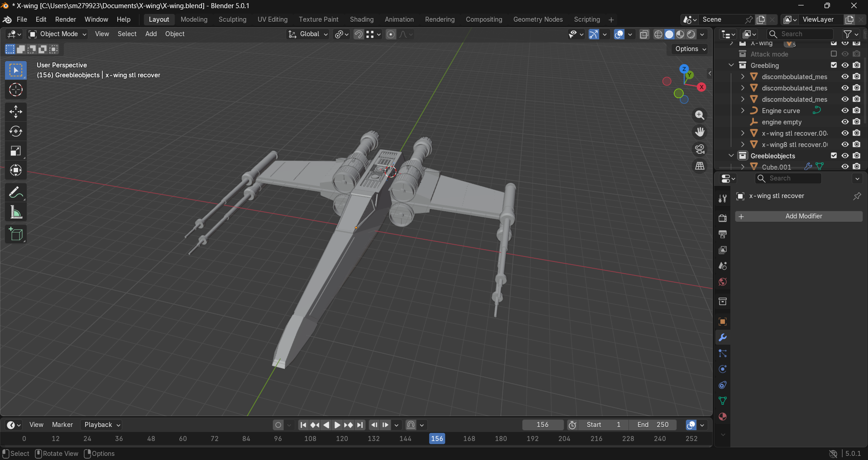Switch perspective/orthographic grid icon
This screenshot has height=460, width=868.
tap(700, 166)
